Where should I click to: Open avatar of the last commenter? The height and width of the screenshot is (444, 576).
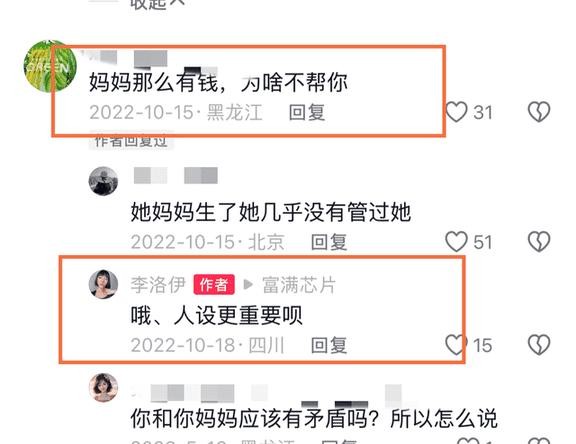point(104,387)
